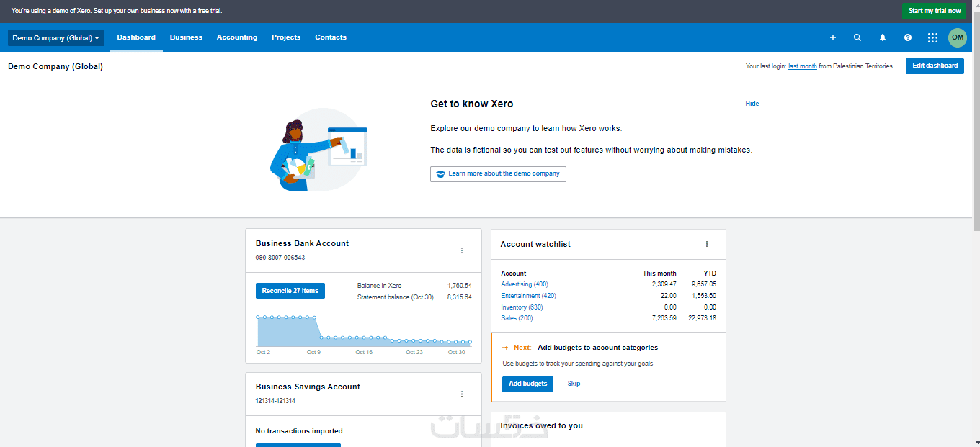Hide the Get to know Xero panel

pos(752,104)
